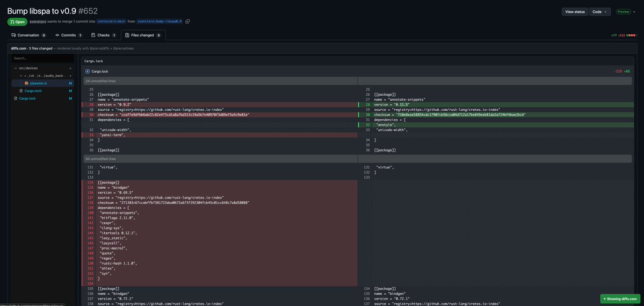The width and height of the screenshot is (644, 306).
Task: Click the modified M badge next to pipewire.rs
Action: pos(70,83)
